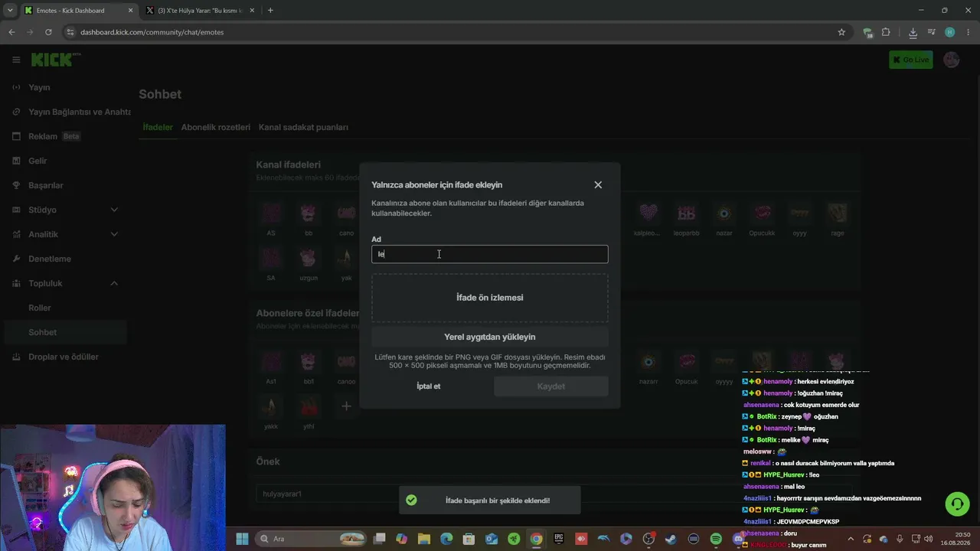Select the rage channel emote
This screenshot has height=551, width=980.
(838, 213)
